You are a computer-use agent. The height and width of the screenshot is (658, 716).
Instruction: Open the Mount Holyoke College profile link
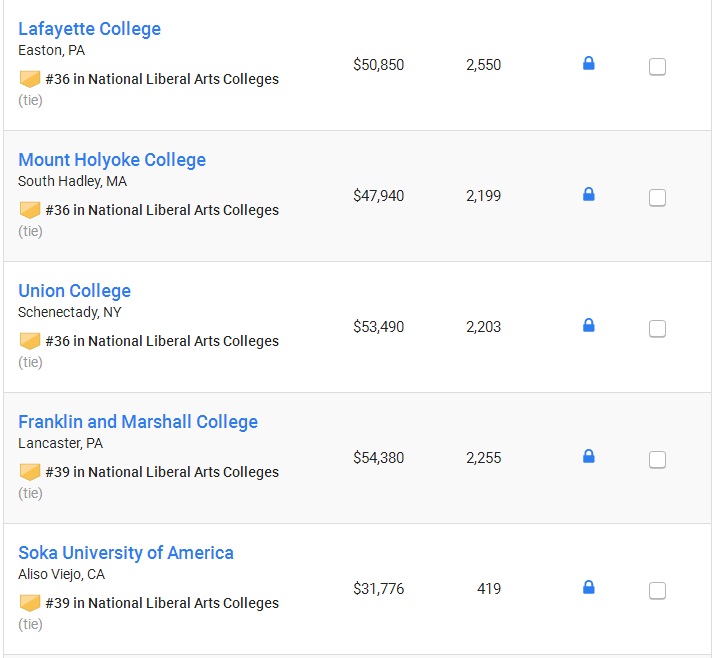112,160
